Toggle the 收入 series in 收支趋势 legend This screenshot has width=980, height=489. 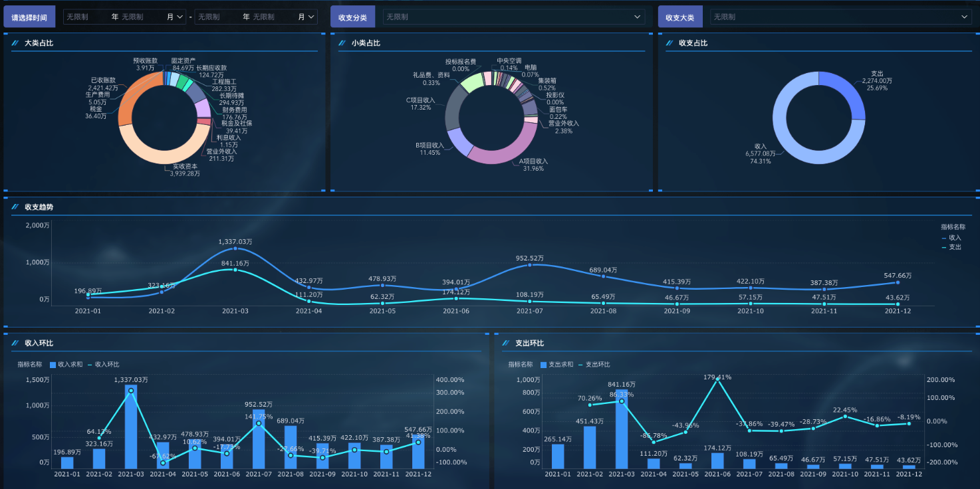(x=951, y=237)
